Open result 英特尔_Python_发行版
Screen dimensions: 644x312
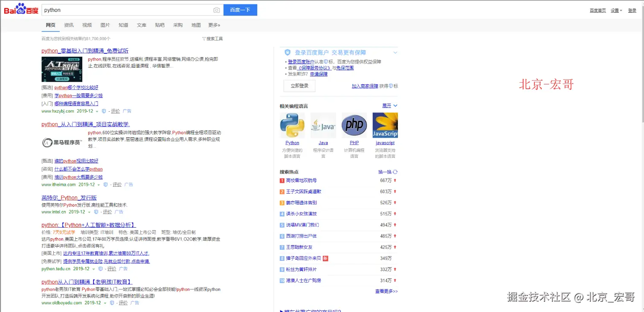(69, 198)
